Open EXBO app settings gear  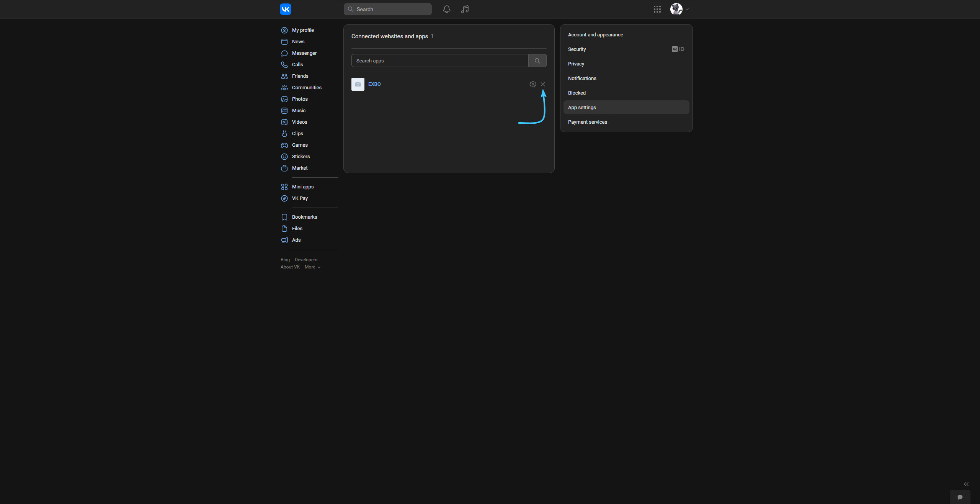(532, 84)
